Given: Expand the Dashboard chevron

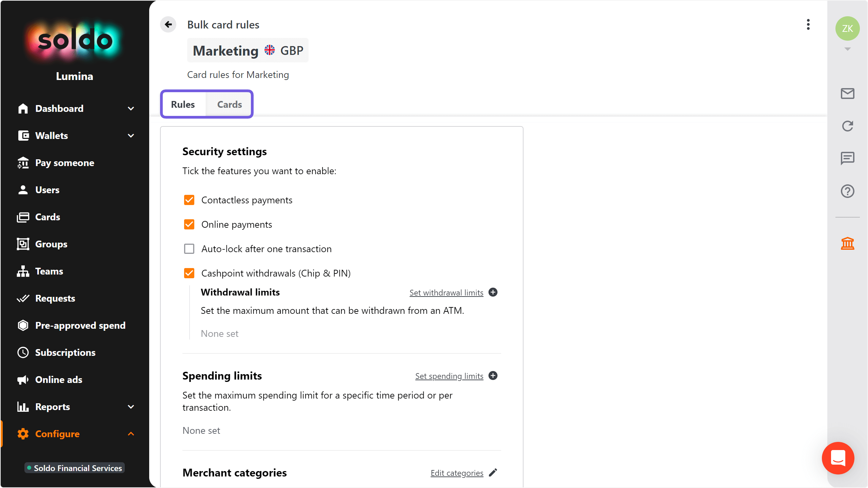Looking at the screenshot, I should pyautogui.click(x=131, y=108).
